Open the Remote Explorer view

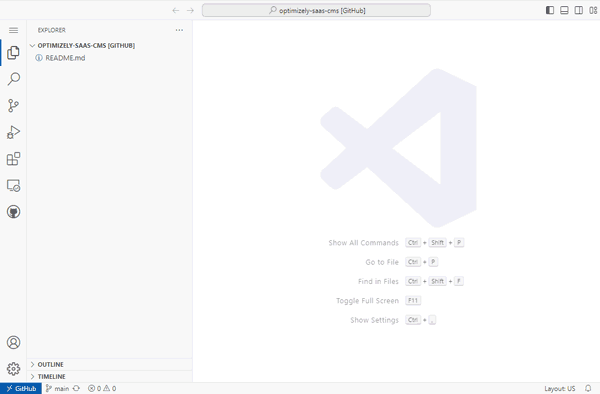(x=13, y=186)
